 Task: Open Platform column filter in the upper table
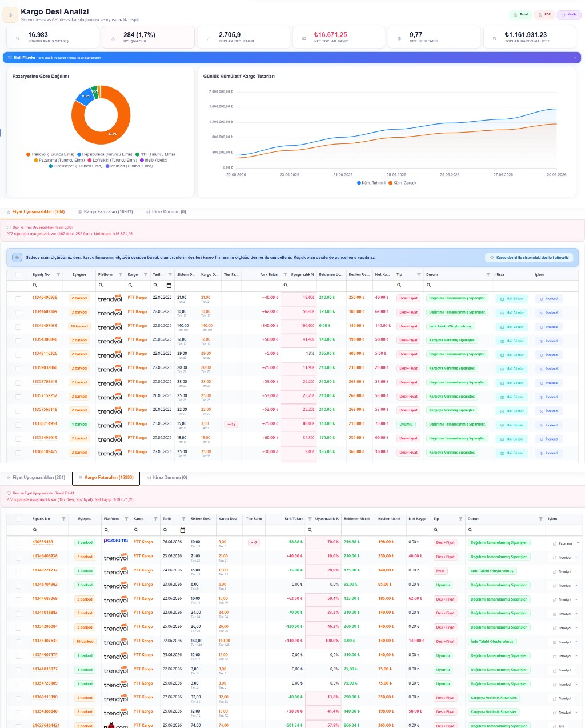click(120, 274)
